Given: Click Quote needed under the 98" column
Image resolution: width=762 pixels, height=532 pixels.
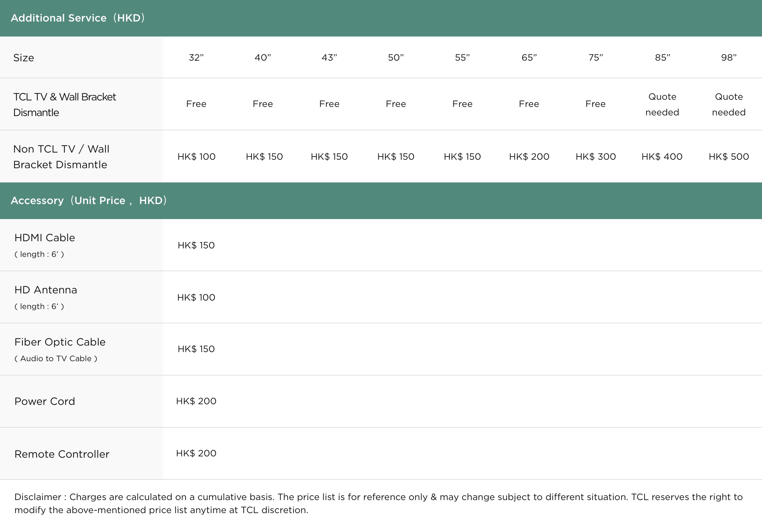Looking at the screenshot, I should point(728,104).
